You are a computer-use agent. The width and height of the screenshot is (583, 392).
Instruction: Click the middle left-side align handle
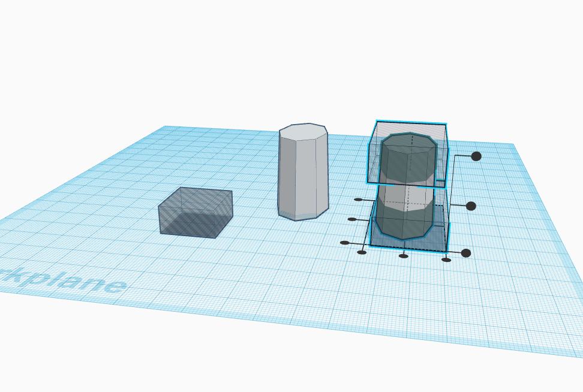point(352,219)
